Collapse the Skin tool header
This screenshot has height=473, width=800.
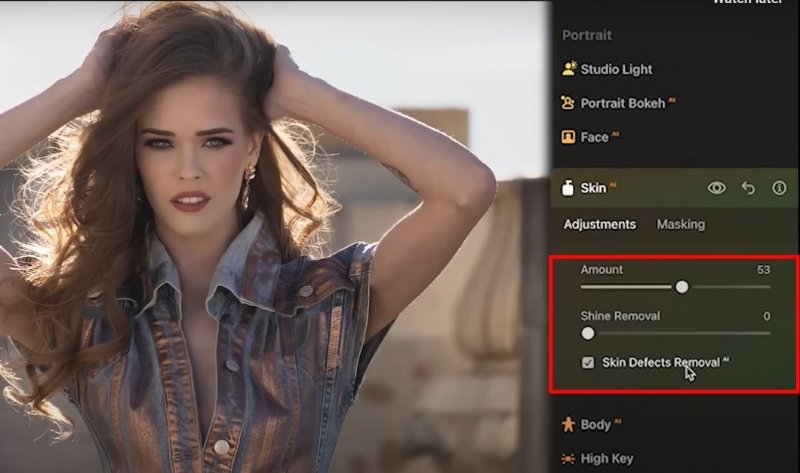point(674,188)
